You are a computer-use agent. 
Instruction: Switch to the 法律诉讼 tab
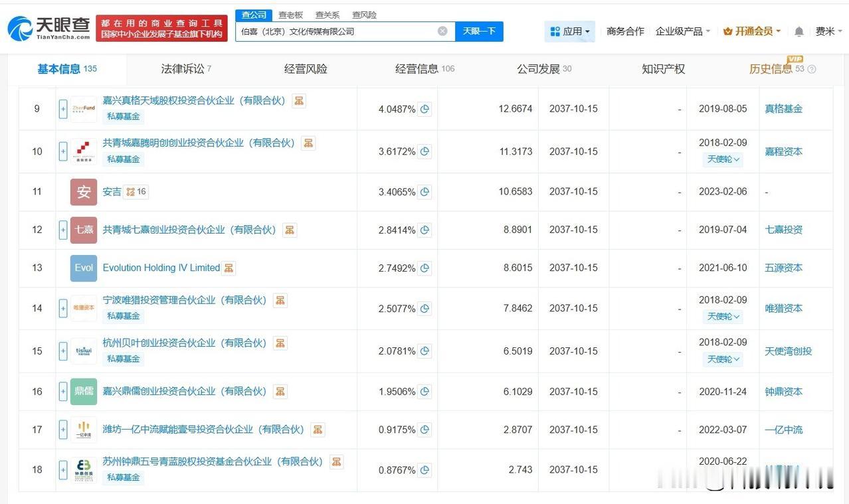(x=186, y=69)
